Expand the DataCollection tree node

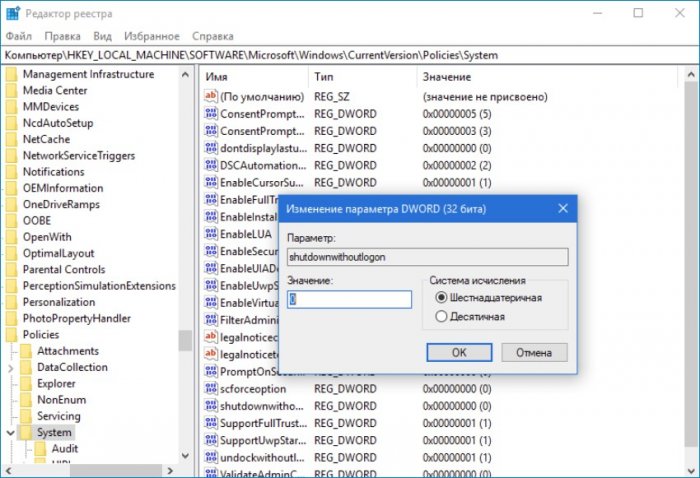tap(10, 367)
